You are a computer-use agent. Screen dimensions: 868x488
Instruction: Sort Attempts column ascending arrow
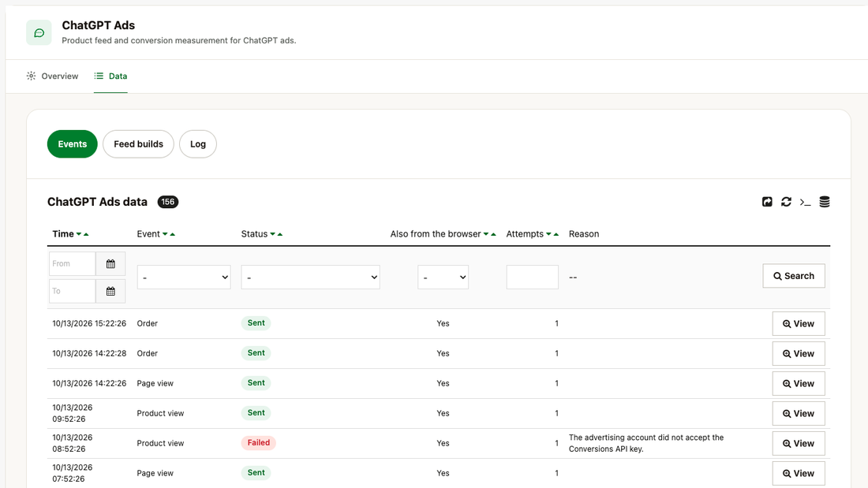click(x=556, y=234)
